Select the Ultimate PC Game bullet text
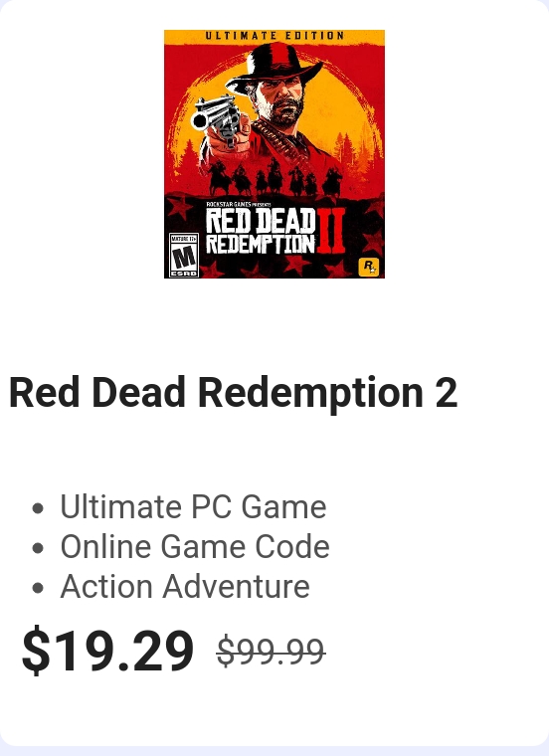This screenshot has height=756, width=549. (193, 506)
